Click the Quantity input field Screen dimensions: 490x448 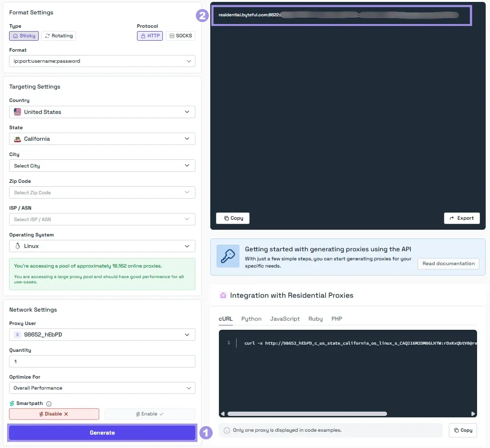(x=102, y=361)
